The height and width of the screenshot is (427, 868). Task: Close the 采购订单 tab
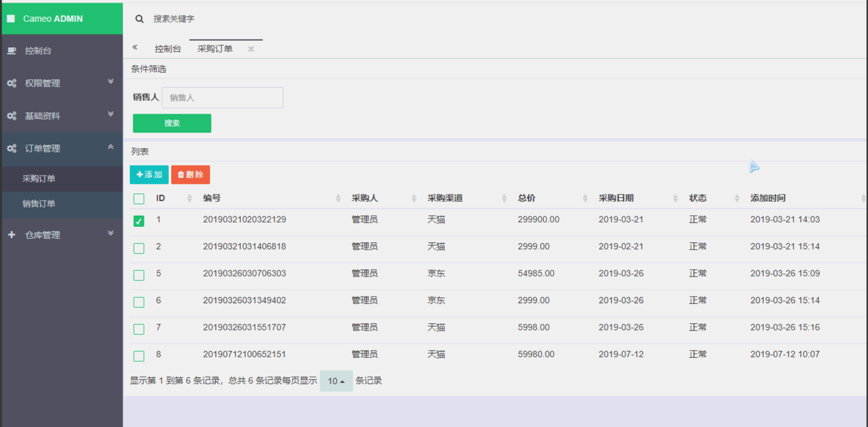click(251, 49)
